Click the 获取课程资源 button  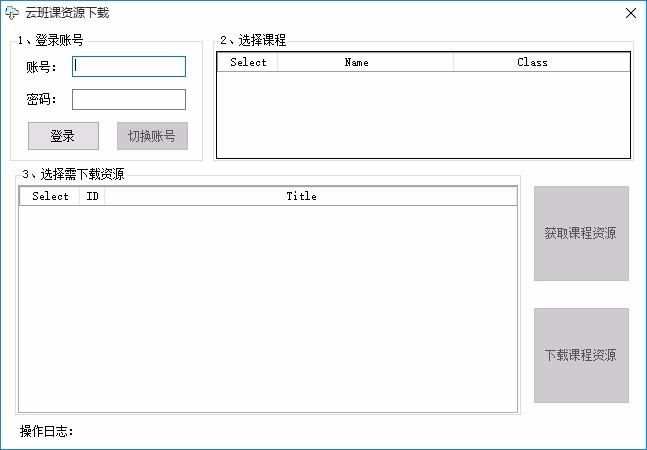pyautogui.click(x=581, y=233)
